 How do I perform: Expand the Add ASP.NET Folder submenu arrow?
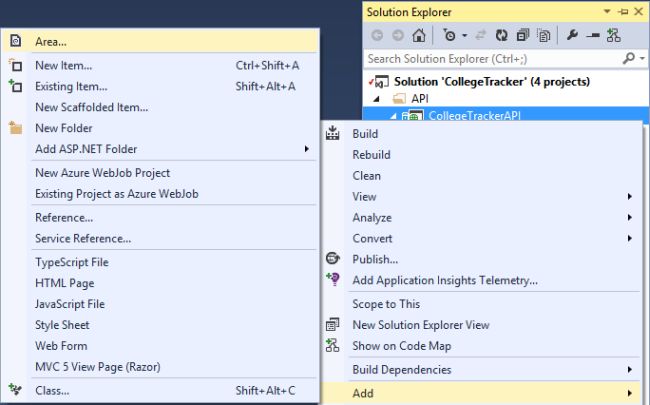click(307, 149)
